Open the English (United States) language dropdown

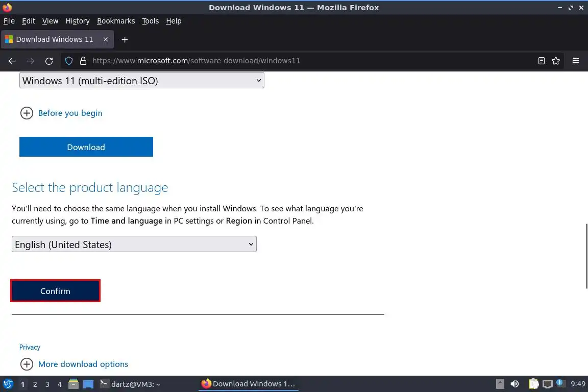pyautogui.click(x=134, y=244)
